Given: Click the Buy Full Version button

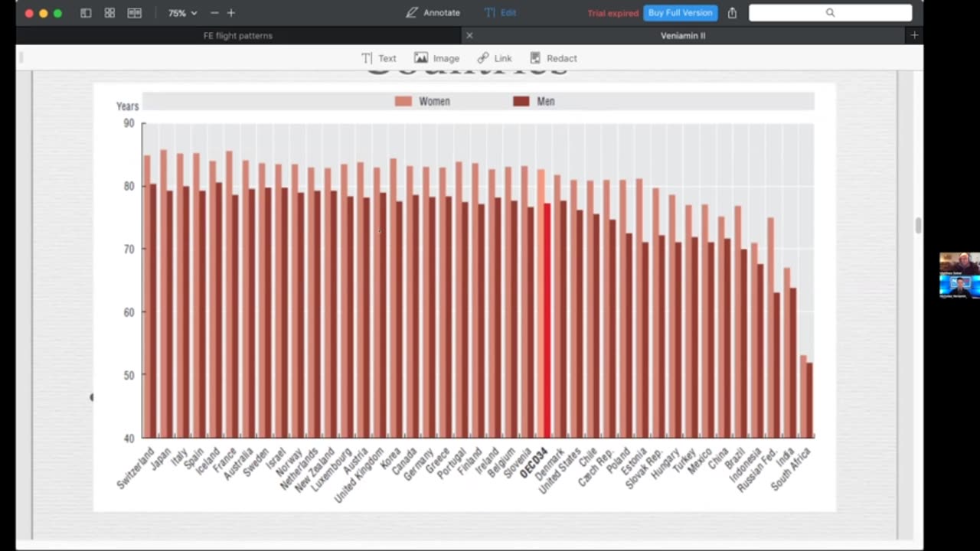Looking at the screenshot, I should pos(681,13).
